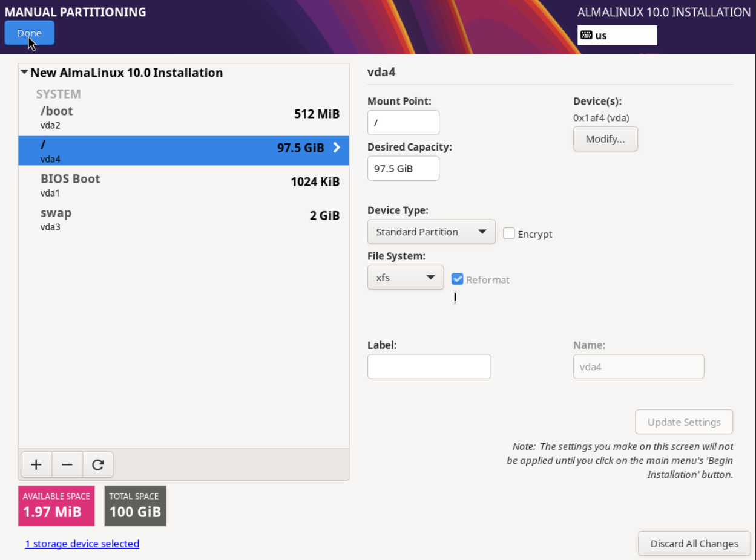Select the / vda4 partition row

(x=183, y=151)
